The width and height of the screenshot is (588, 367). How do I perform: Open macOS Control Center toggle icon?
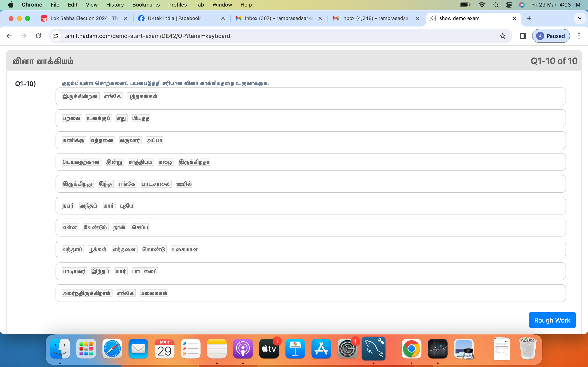pyautogui.click(x=509, y=5)
